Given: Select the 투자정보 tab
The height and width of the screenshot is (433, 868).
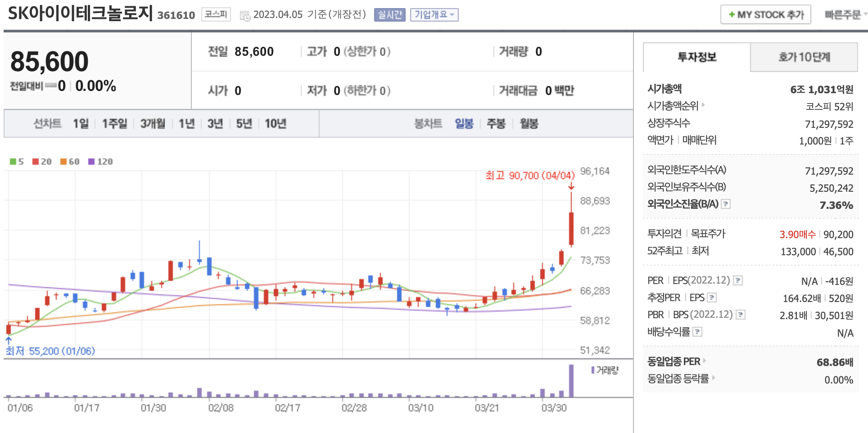Looking at the screenshot, I should coord(696,57).
